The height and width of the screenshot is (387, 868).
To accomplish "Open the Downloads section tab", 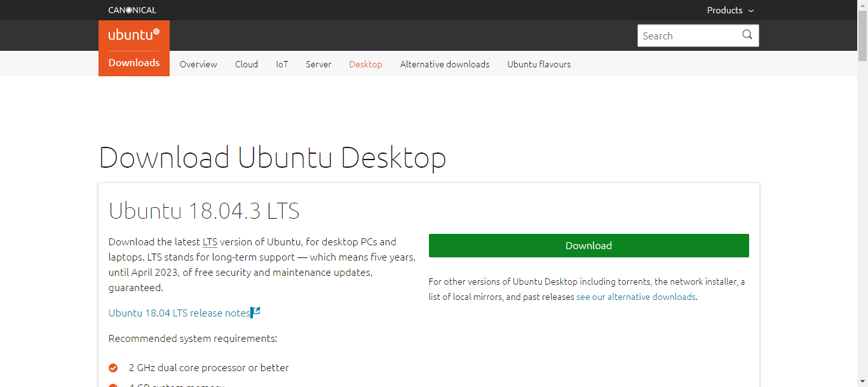I will coord(134,63).
